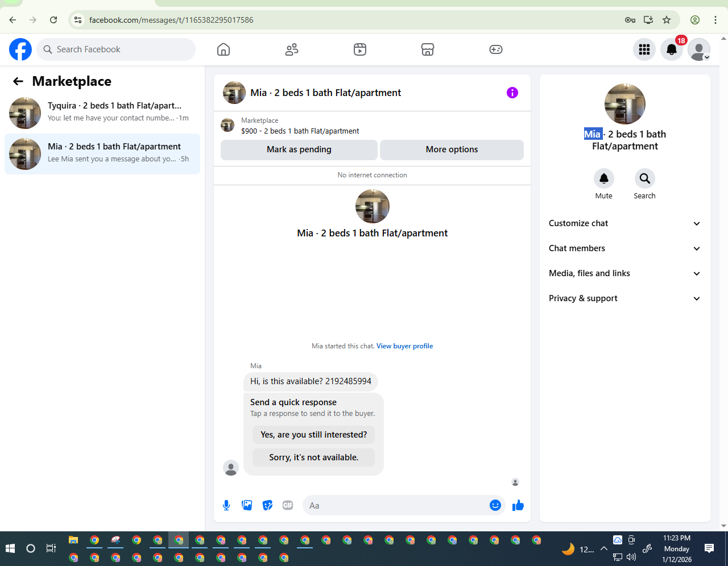Screen dimensions: 728x566
Task: Click the Search Facebook field
Action: [116, 49]
